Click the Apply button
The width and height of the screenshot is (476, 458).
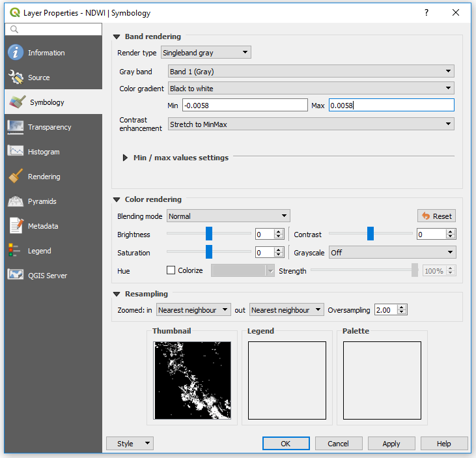(391, 444)
